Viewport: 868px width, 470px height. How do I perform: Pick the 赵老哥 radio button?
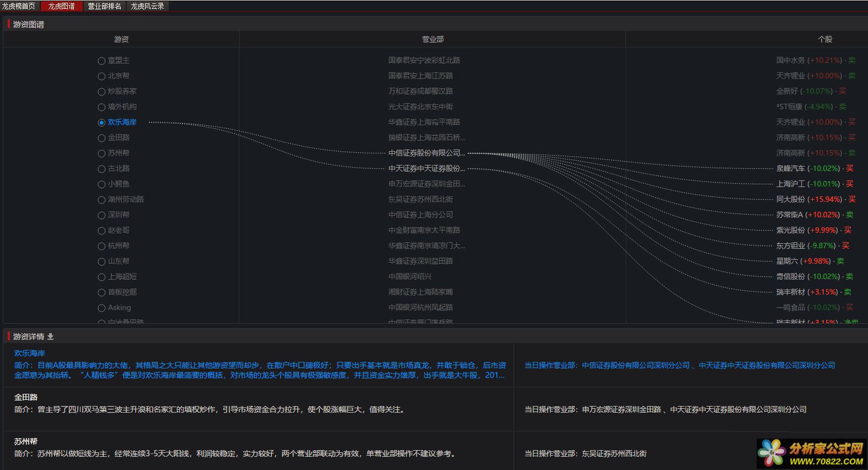tap(101, 231)
